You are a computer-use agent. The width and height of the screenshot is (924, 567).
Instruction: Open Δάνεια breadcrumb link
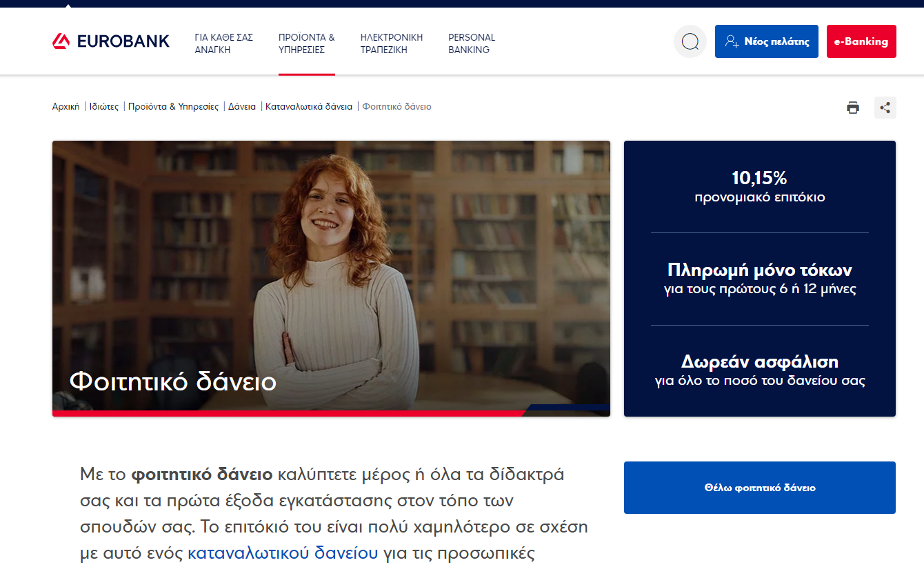[x=242, y=106]
